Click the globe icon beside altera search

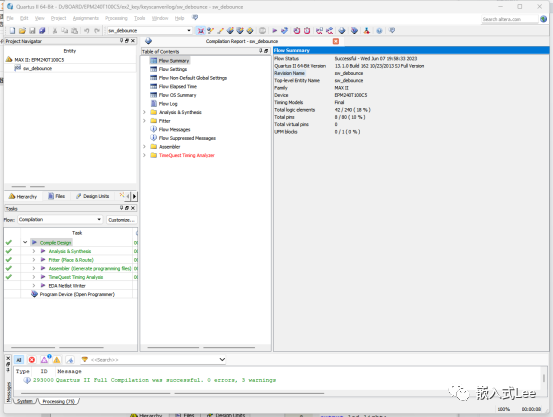tap(543, 19)
